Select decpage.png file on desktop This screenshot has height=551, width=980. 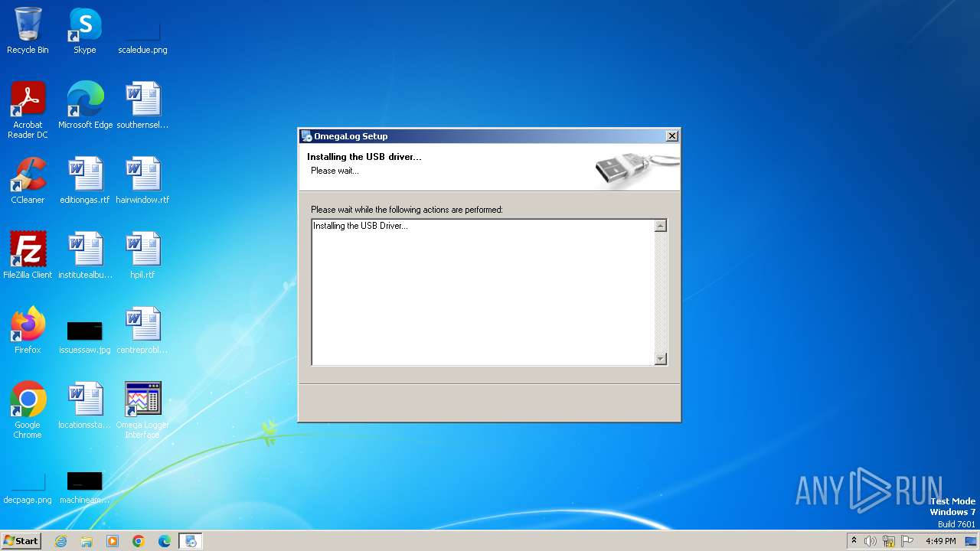(x=28, y=487)
